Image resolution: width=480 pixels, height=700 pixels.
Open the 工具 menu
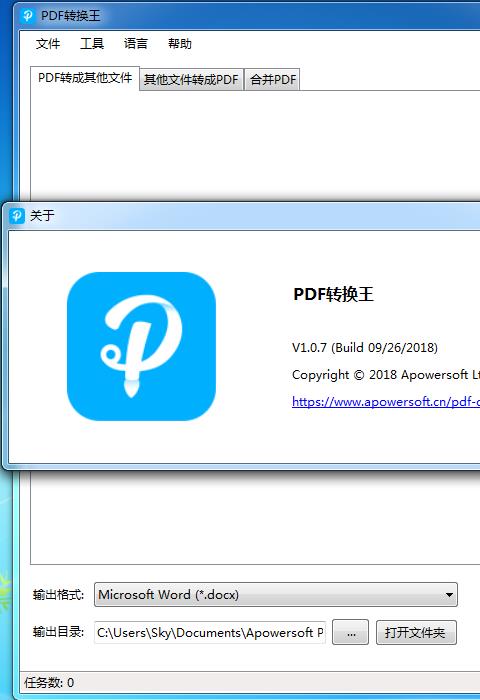tap(92, 44)
